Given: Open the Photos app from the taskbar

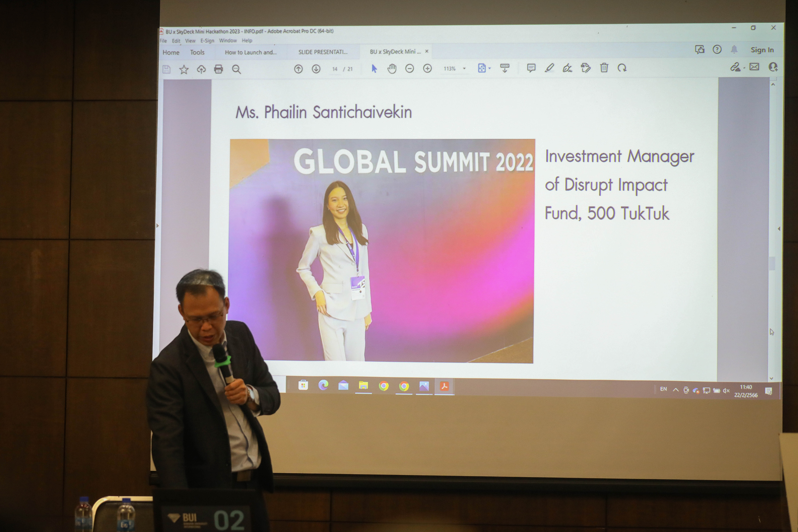Looking at the screenshot, I should (424, 386).
